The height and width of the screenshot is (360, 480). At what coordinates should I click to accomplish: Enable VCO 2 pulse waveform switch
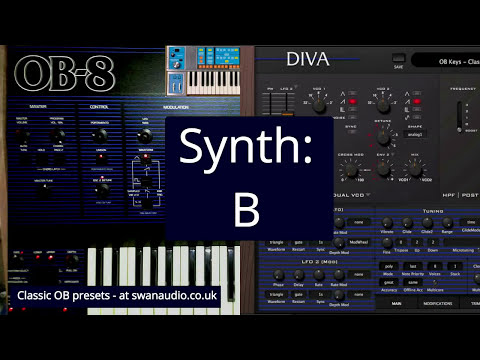[417, 109]
